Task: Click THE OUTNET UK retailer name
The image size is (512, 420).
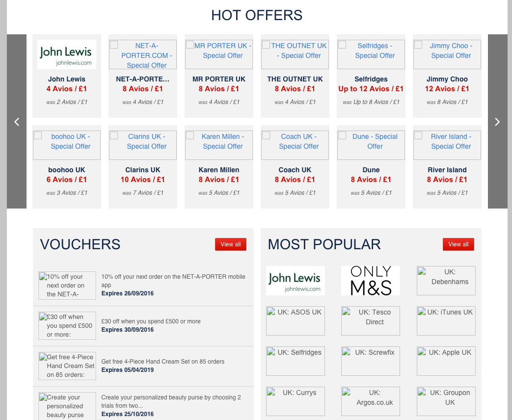Action: click(295, 79)
